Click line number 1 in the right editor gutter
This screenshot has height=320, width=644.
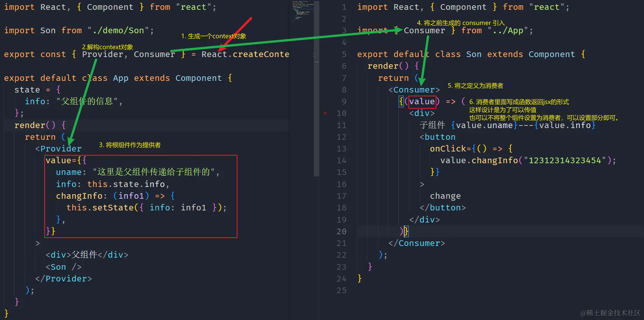pyautogui.click(x=344, y=7)
